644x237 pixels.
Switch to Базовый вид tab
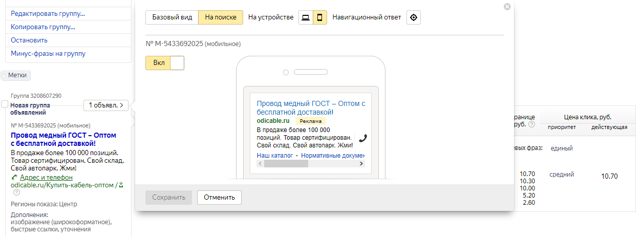coord(172,17)
